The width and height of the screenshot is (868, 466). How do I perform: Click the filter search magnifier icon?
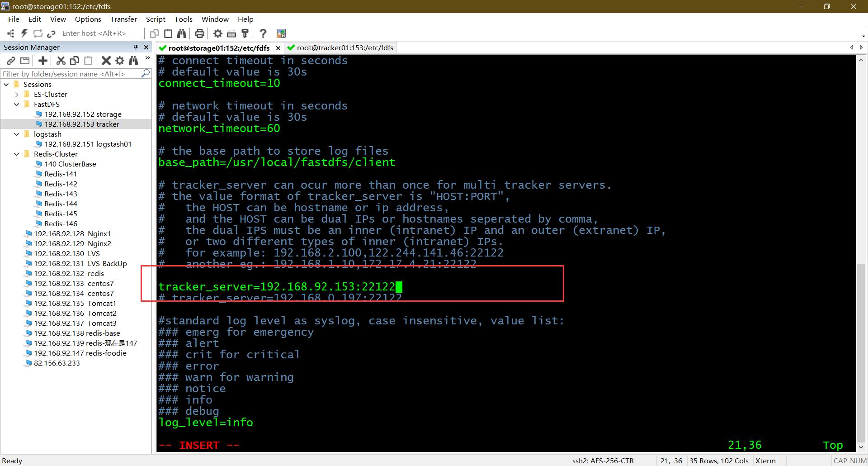click(146, 73)
